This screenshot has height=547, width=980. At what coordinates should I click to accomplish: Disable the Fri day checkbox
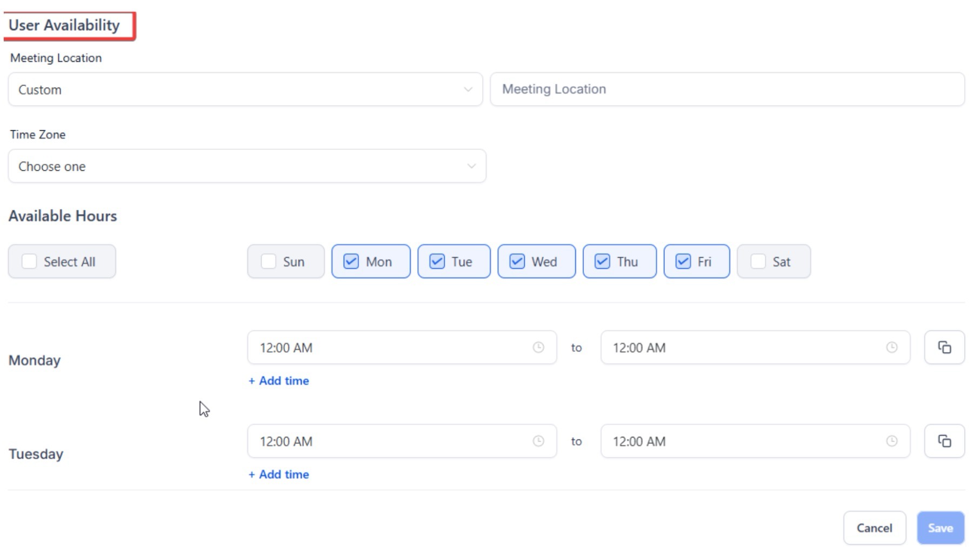click(x=683, y=262)
